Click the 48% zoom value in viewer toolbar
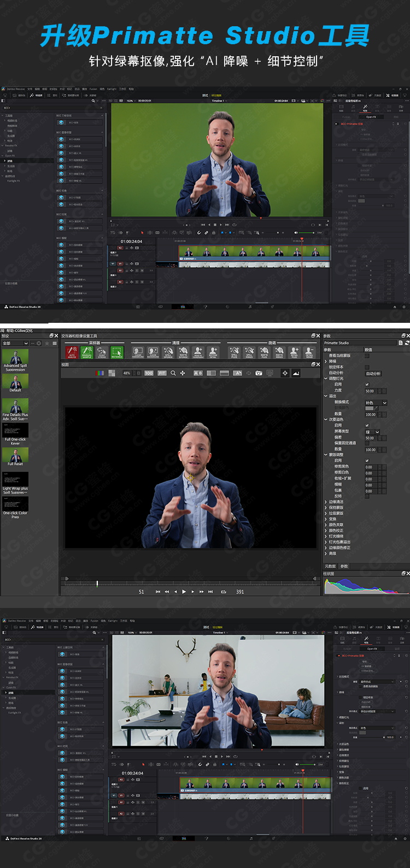 pos(127,373)
